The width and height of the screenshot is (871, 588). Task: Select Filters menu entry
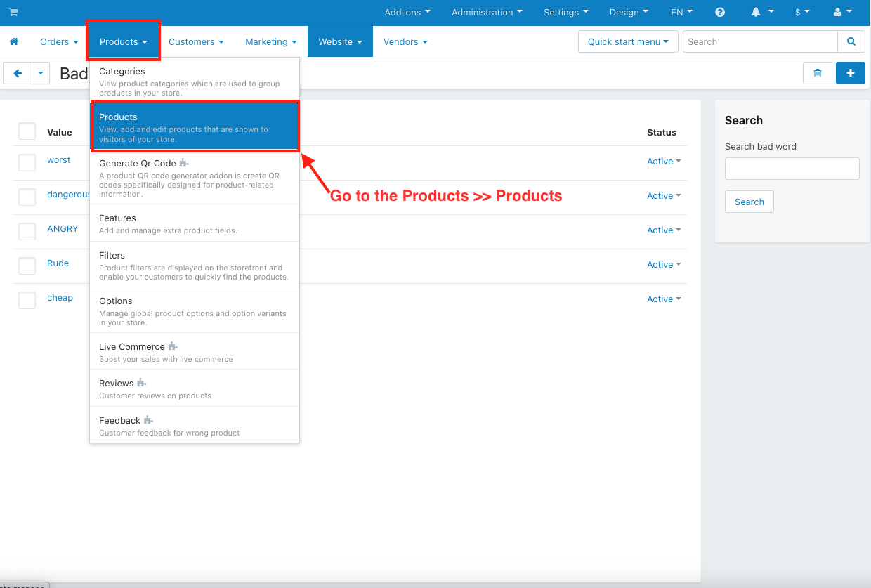click(195, 266)
